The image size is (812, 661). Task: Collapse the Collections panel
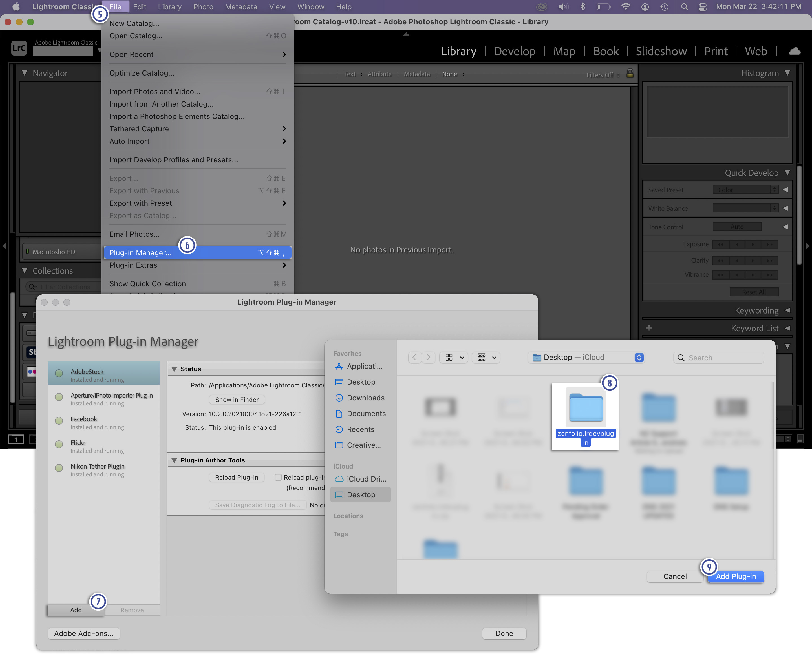(25, 271)
